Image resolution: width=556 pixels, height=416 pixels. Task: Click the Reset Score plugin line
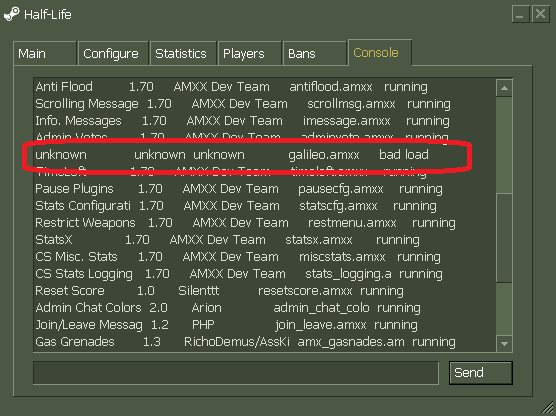click(x=219, y=291)
